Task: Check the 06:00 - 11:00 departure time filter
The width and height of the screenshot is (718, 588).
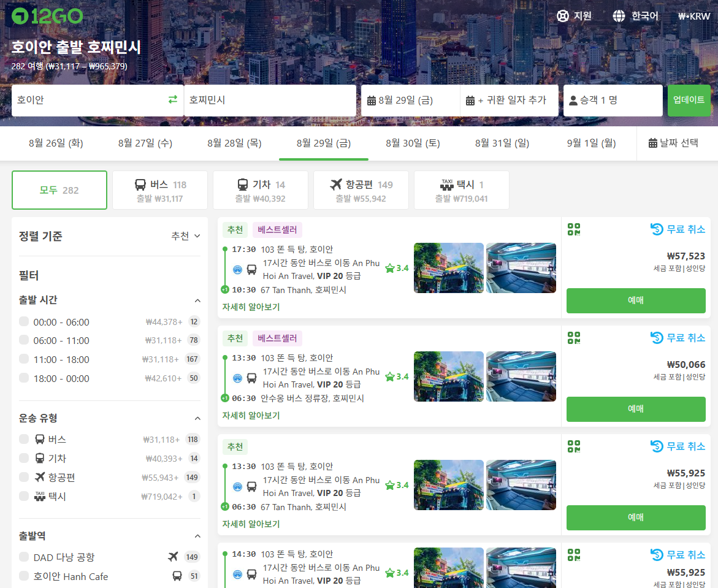Action: [24, 340]
